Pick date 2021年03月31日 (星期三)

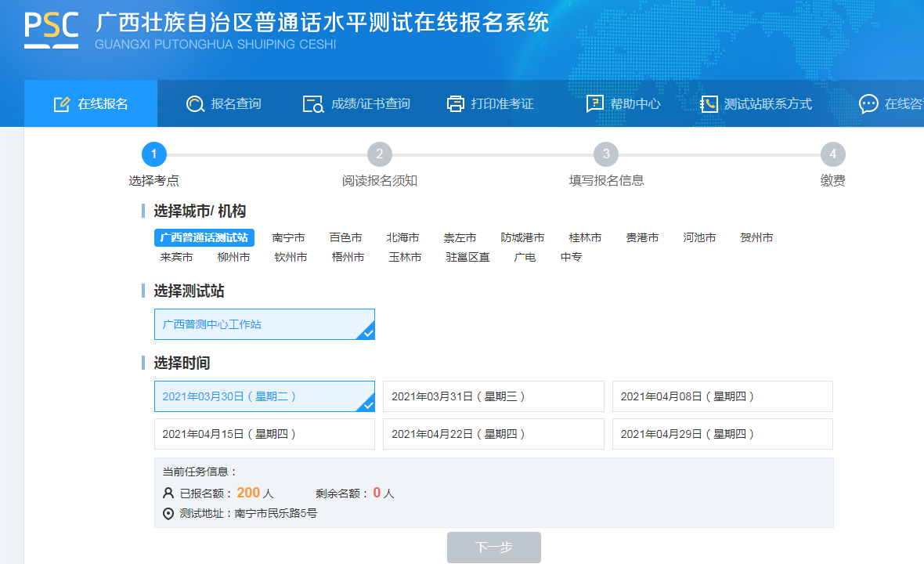pyautogui.click(x=493, y=396)
